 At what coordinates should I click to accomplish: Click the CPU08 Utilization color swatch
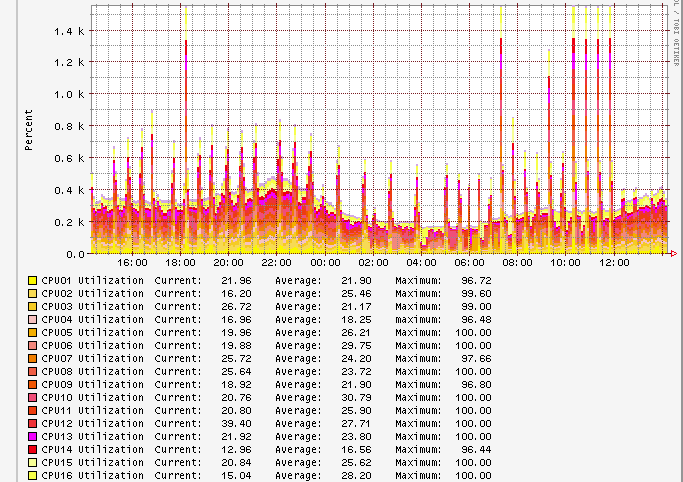pos(32,372)
